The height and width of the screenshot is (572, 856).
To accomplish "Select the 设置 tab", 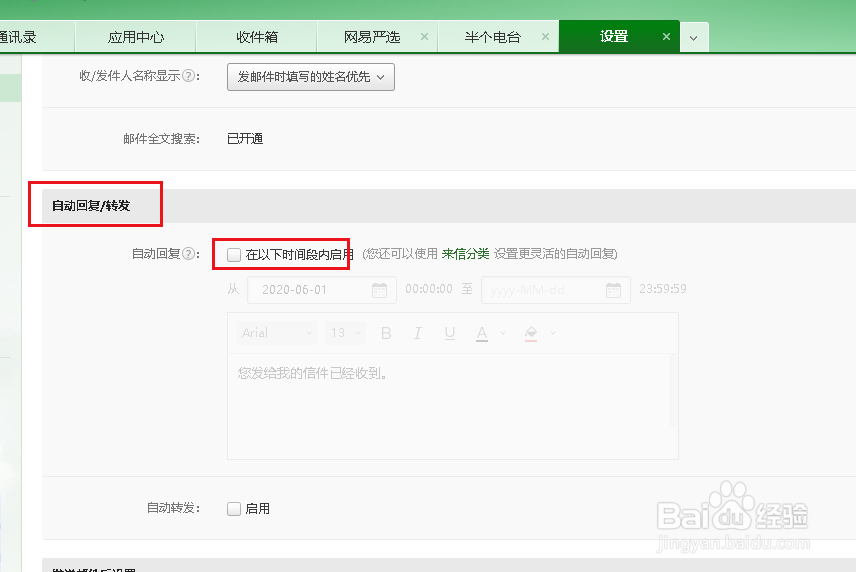I will click(x=614, y=37).
